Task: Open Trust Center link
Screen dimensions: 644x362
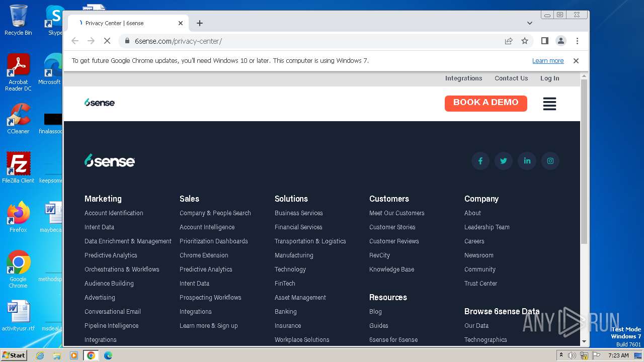Action: (480, 284)
